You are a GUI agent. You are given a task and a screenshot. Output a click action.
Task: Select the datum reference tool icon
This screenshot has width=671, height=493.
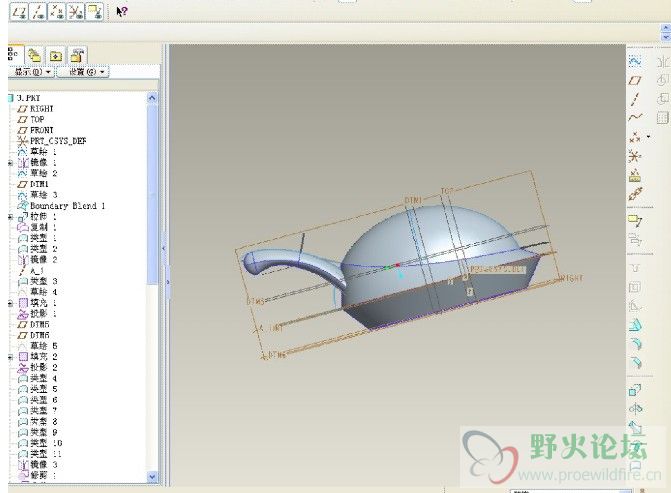tap(635, 194)
